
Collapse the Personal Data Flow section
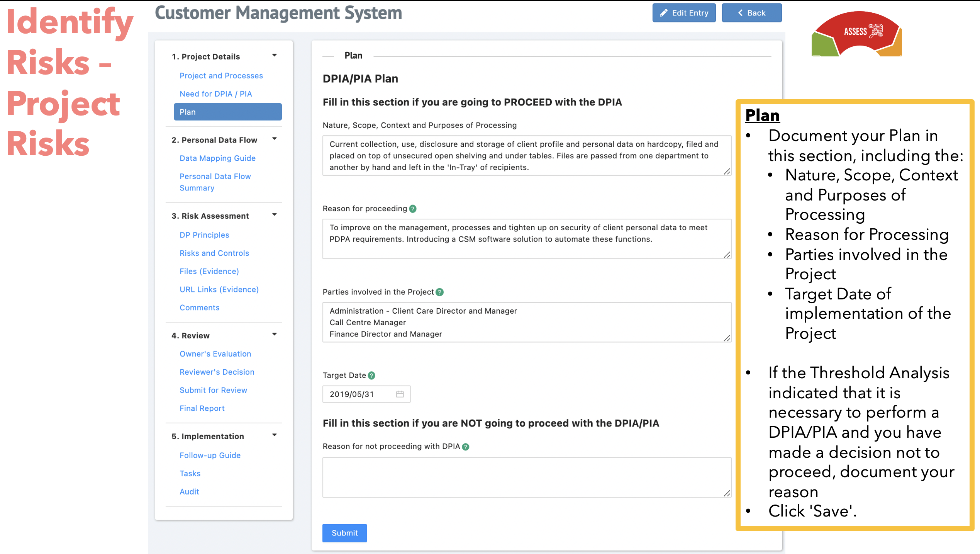[274, 139]
